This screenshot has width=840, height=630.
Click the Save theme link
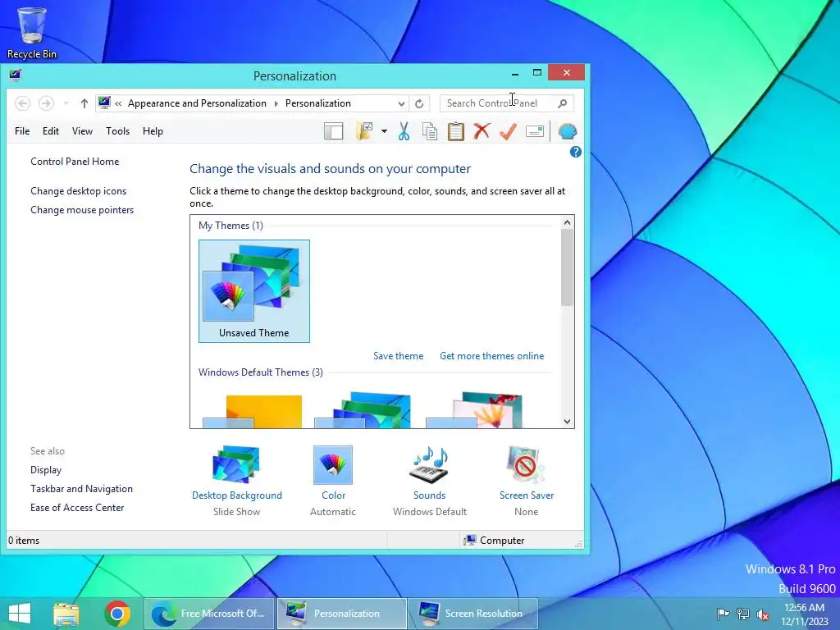[398, 356]
